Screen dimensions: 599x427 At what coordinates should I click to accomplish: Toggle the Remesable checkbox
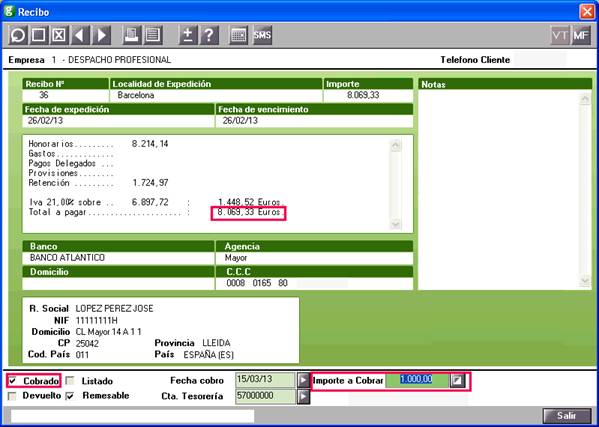point(70,396)
